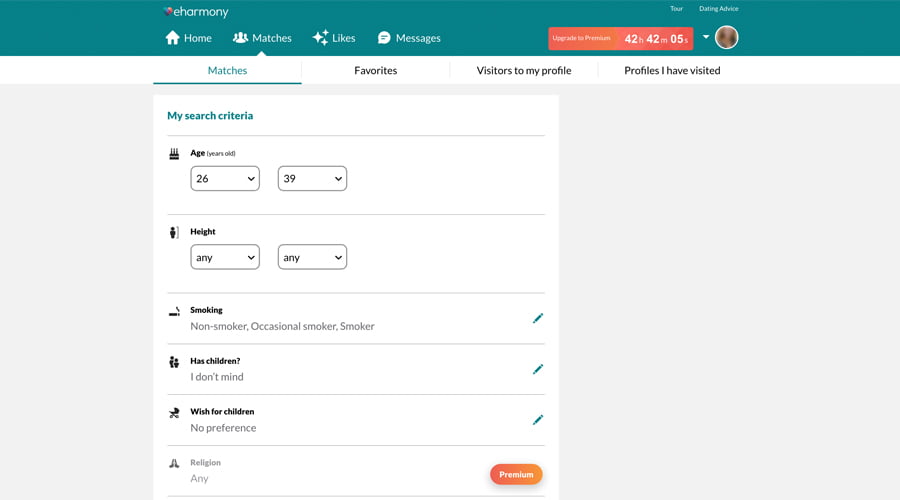Click the profile avatar thumbnail
The height and width of the screenshot is (500, 900).
(x=727, y=38)
